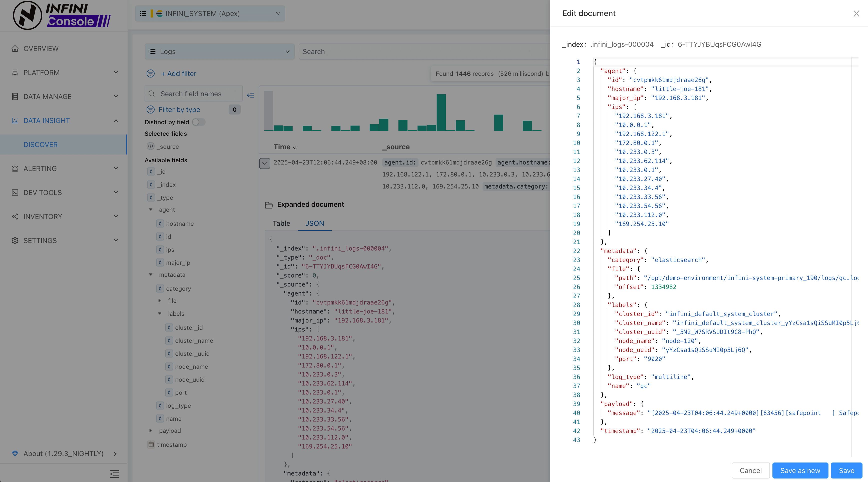Click the Overview home icon in sidebar
This screenshot has width=868, height=482.
click(x=15, y=48)
